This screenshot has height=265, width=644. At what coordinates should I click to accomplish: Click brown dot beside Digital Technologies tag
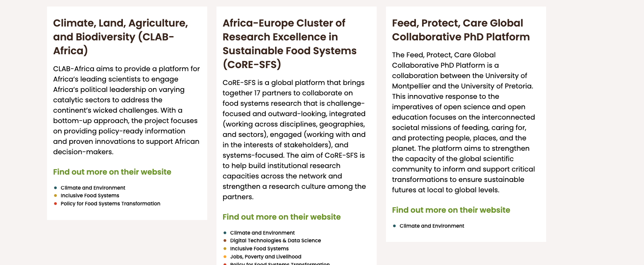coord(225,240)
